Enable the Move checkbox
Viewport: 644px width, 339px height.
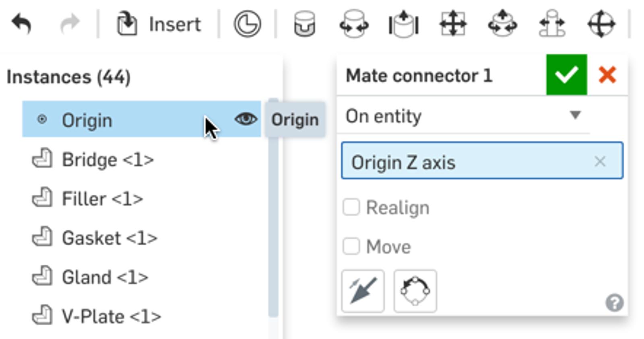[351, 246]
